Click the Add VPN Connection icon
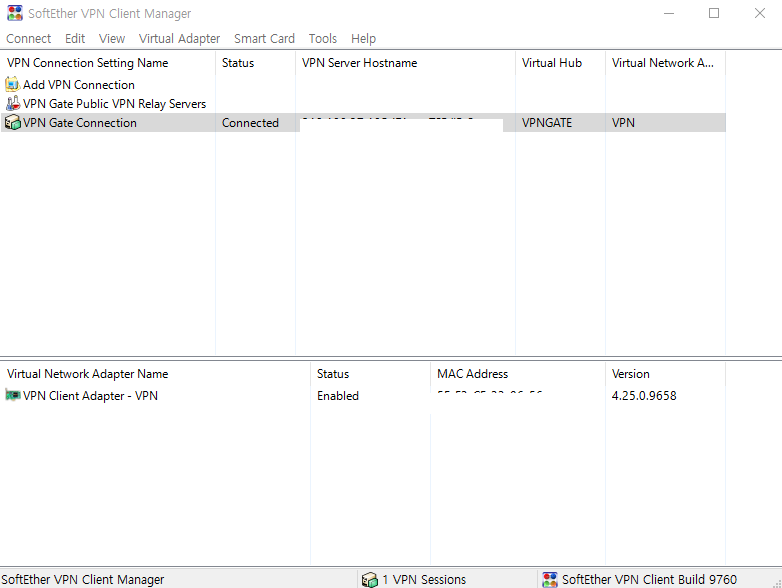Screen dimensions: 782x588 coord(12,84)
